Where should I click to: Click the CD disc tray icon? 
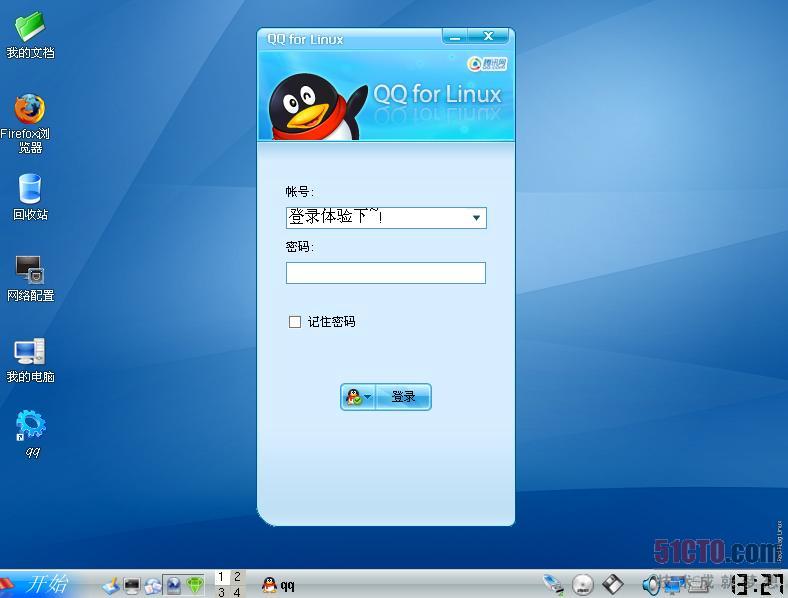583,584
